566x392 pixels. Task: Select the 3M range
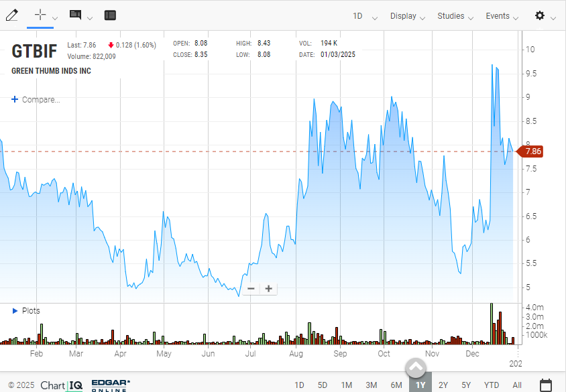click(371, 385)
